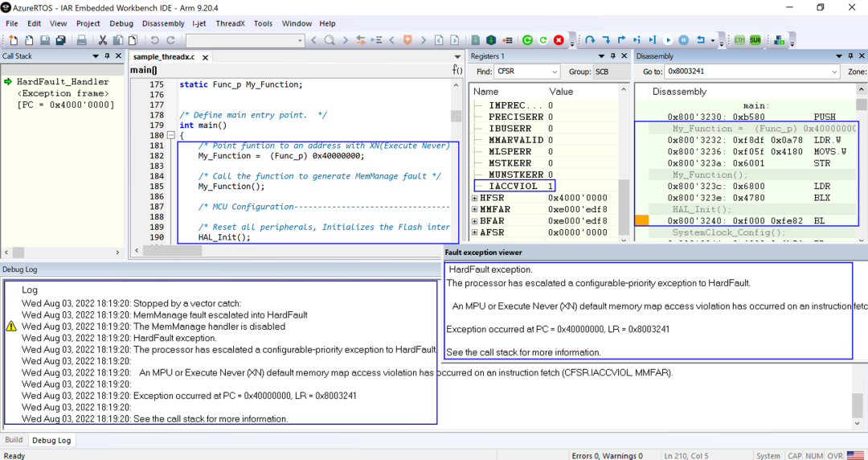Click the orange marker in Disassembly gutter
The image size is (868, 460).
coord(641,220)
